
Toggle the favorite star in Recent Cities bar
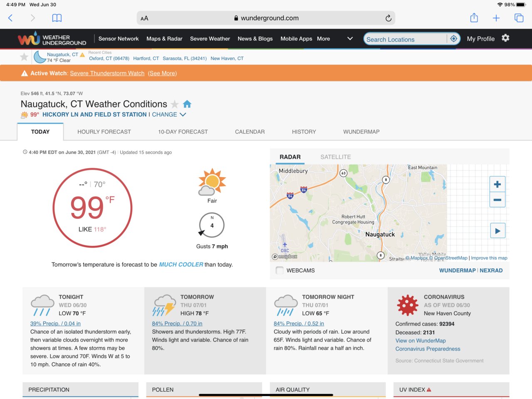coord(24,57)
